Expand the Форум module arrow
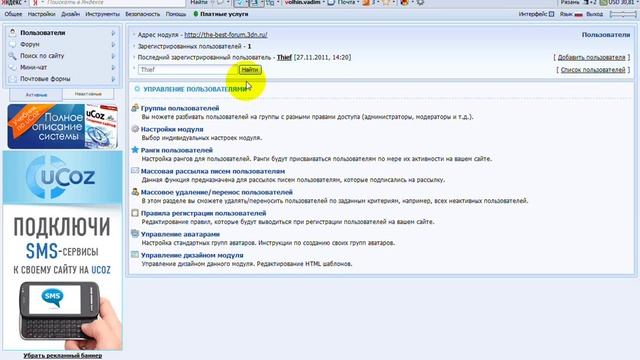640x360 pixels. [113, 44]
